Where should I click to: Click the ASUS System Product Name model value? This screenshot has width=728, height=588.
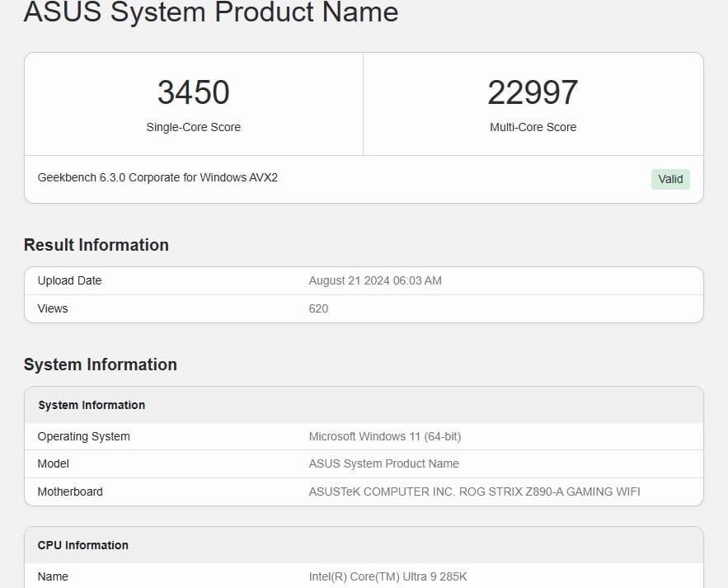(383, 463)
